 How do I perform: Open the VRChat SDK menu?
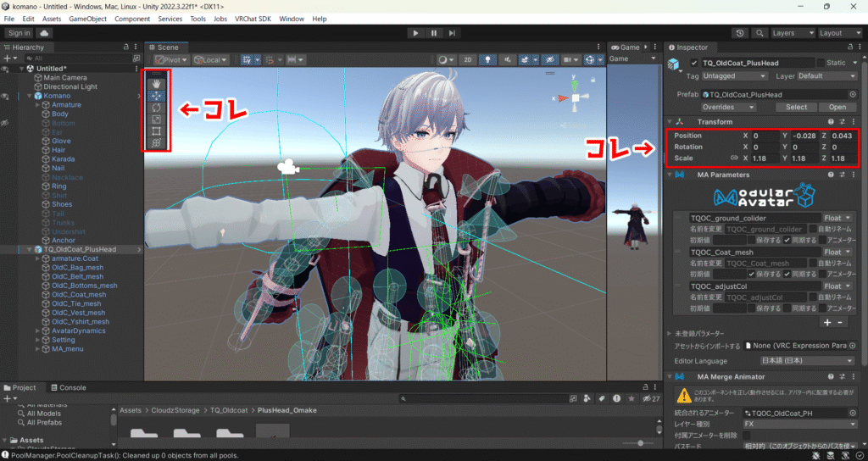pos(252,19)
